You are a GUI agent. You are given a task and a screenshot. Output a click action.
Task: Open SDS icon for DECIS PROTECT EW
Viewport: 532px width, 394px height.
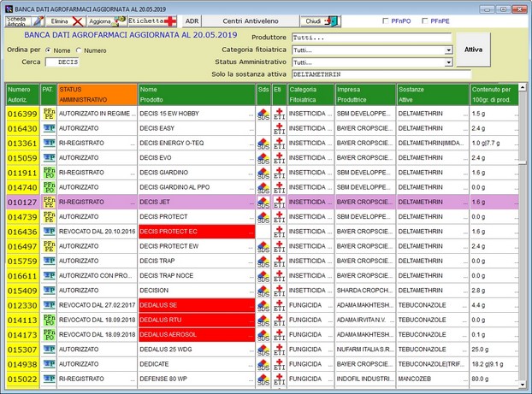coord(263,246)
